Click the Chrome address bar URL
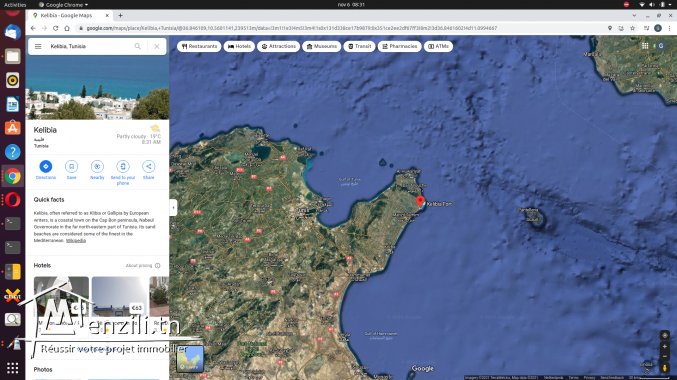 click(x=292, y=28)
